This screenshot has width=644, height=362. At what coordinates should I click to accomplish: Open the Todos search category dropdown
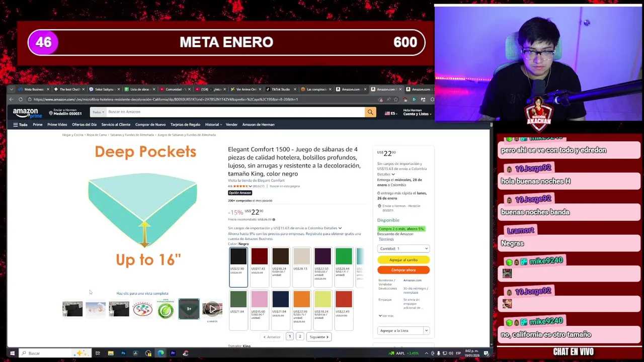pos(98,112)
